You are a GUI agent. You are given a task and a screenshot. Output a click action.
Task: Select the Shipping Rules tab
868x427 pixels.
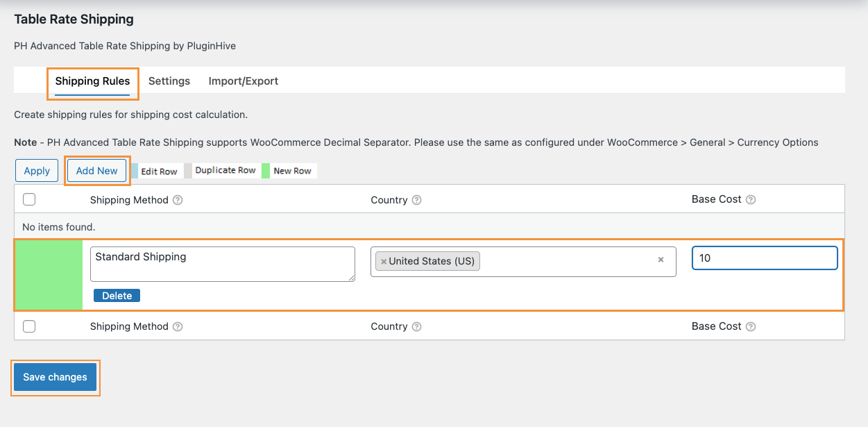tap(92, 81)
